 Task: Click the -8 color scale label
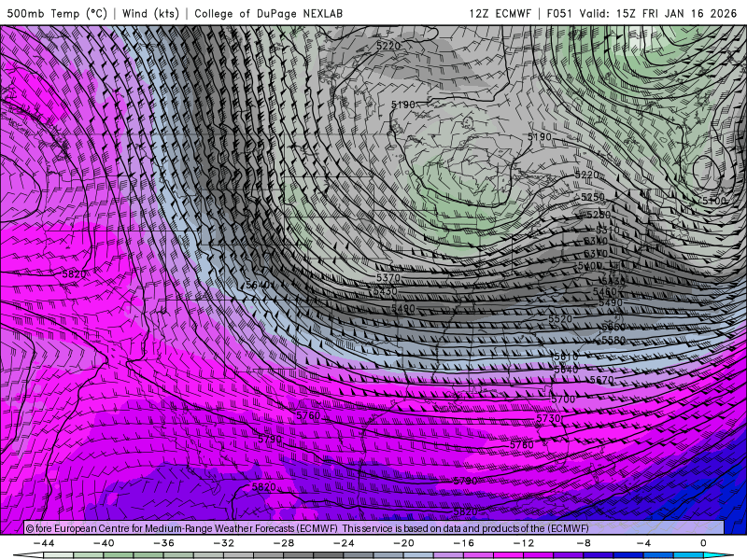[584, 543]
